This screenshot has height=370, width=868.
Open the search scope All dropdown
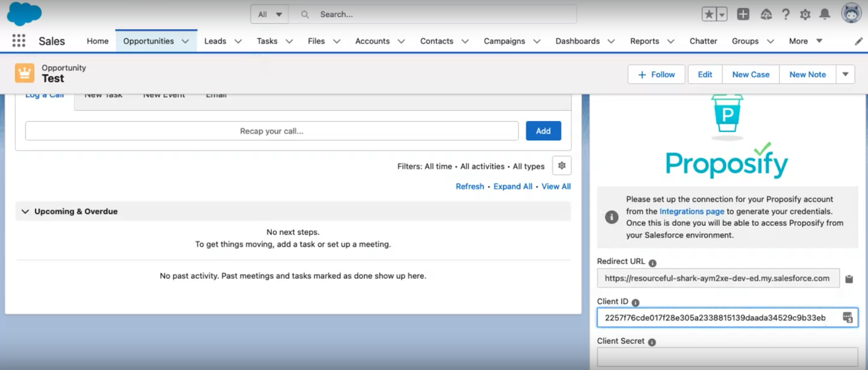270,14
